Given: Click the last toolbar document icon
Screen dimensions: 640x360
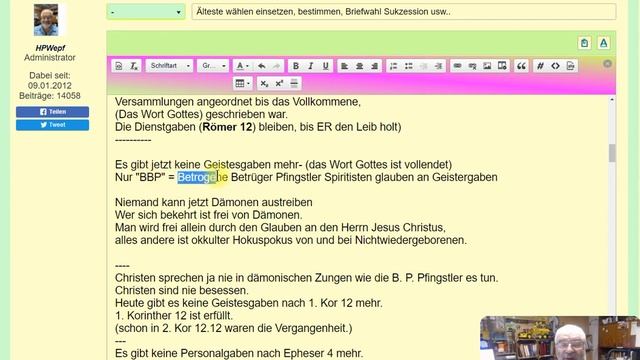Looking at the screenshot, I should (x=571, y=66).
